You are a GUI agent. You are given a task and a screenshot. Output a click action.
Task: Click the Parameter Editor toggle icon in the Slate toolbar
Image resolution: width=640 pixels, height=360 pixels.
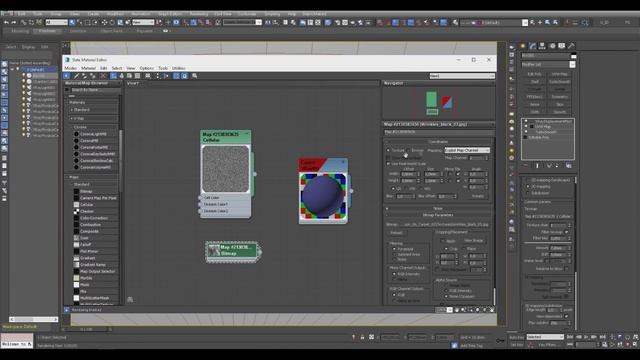point(184,76)
